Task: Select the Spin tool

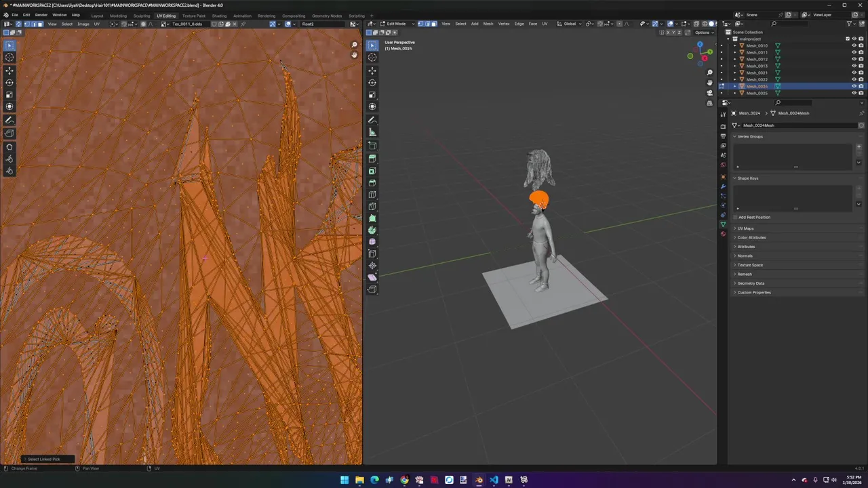Action: coord(372,230)
